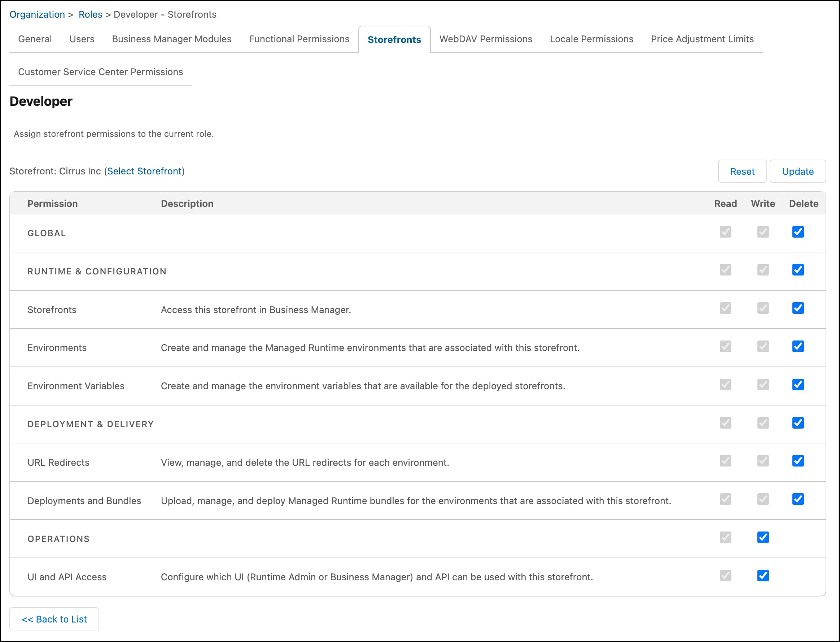This screenshot has height=642, width=840.
Task: Click Read checkbox for URL Redirects
Action: pyautogui.click(x=726, y=461)
